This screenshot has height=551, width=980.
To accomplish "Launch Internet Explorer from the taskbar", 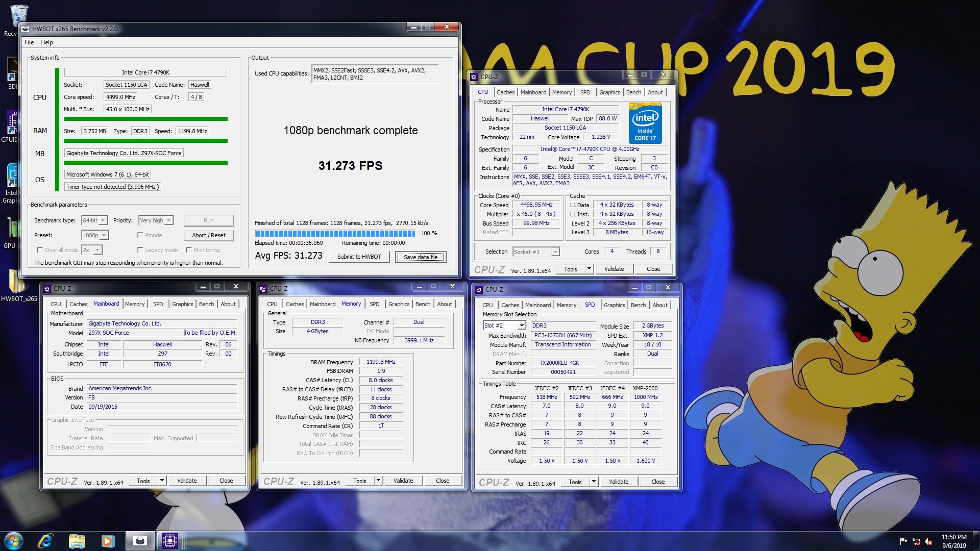I will 45,540.
